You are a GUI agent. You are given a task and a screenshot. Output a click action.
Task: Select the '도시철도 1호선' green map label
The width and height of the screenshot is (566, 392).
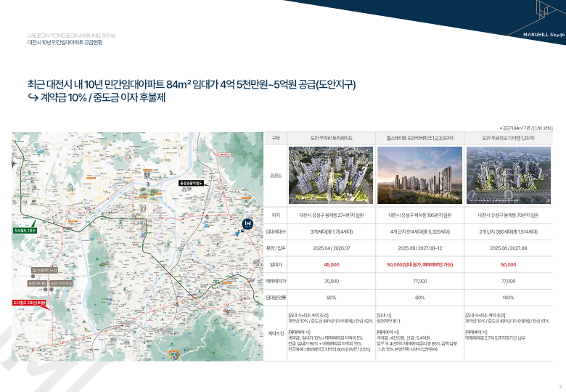point(25,230)
